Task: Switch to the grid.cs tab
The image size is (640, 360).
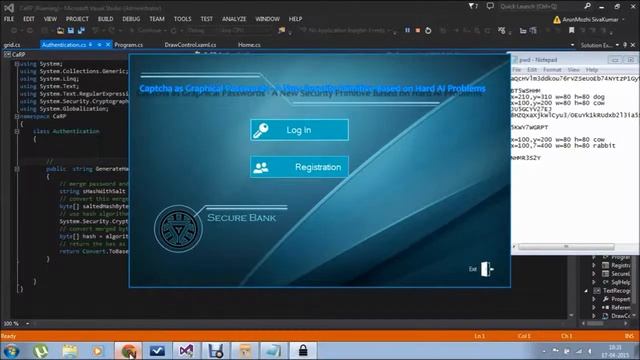Action: click(12, 45)
